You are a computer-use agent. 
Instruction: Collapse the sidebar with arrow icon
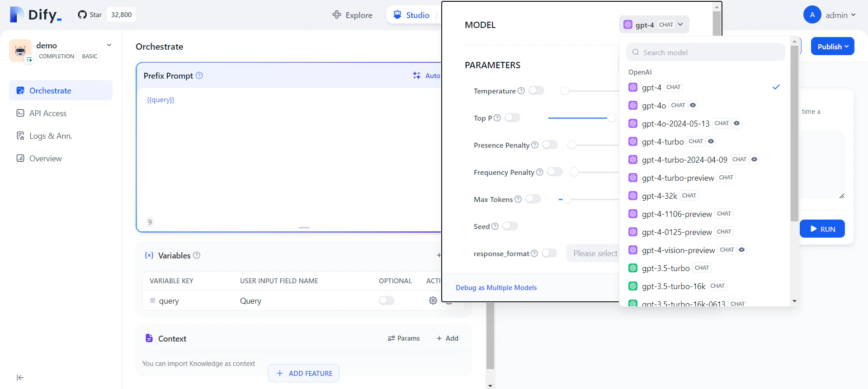pyautogui.click(x=20, y=378)
